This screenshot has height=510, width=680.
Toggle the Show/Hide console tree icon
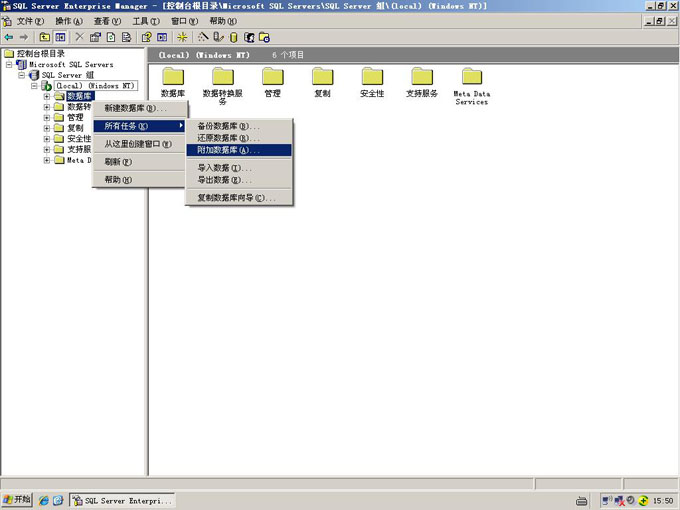click(x=60, y=37)
